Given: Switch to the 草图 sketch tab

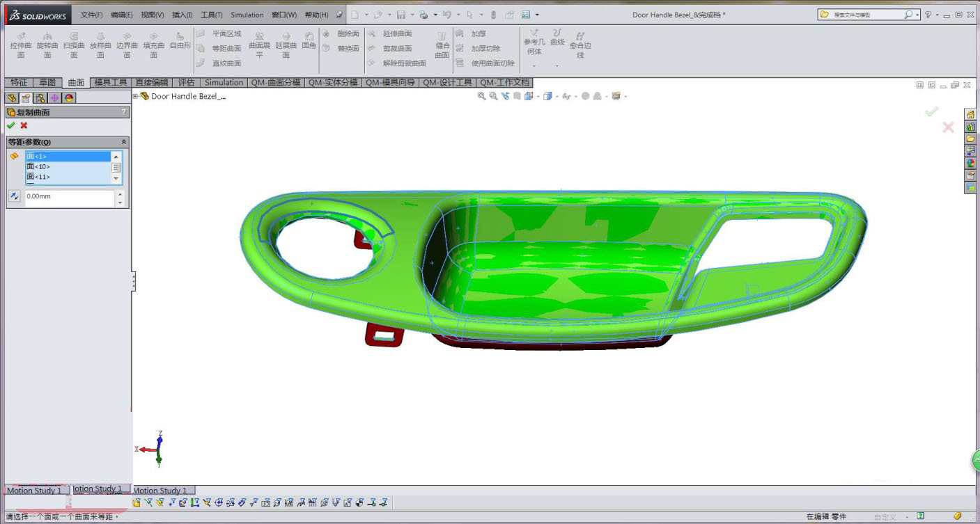Looking at the screenshot, I should (x=47, y=82).
